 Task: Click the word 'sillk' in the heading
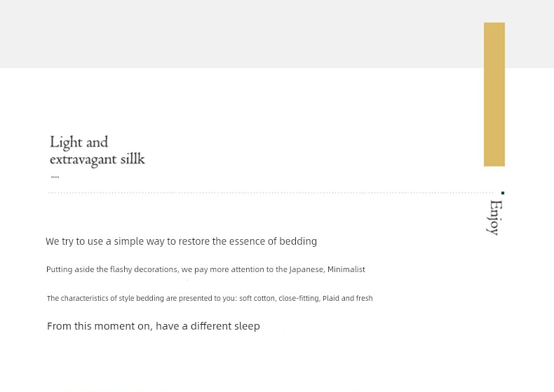click(133, 159)
